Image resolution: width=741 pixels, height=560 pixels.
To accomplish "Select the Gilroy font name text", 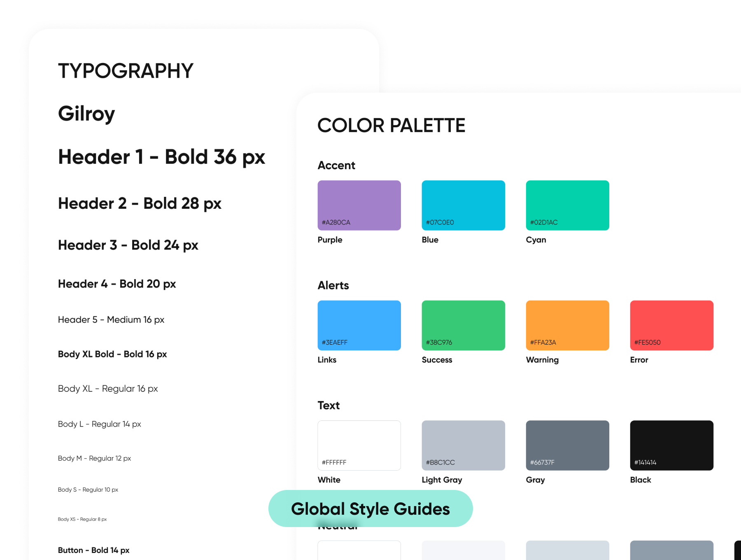I will coord(86,114).
